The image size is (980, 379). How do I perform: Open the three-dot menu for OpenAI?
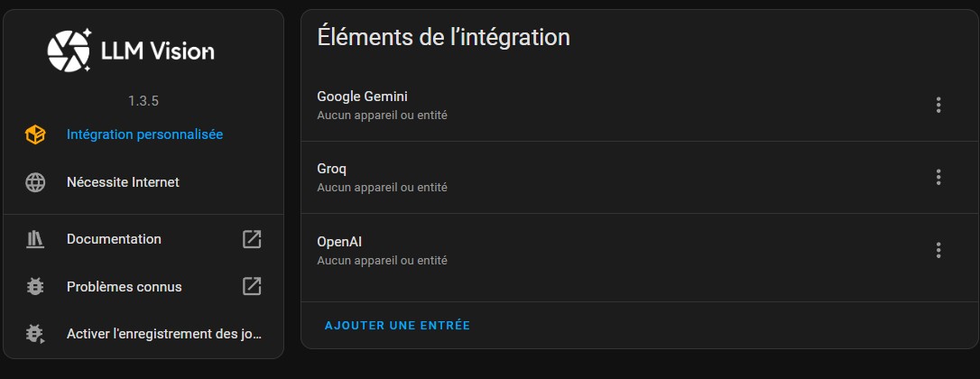(x=938, y=250)
